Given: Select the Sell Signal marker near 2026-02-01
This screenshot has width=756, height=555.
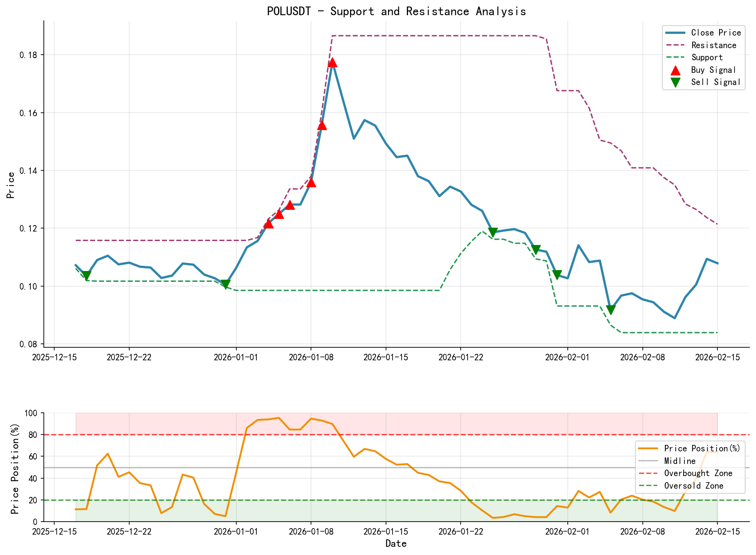Looking at the screenshot, I should point(557,274).
